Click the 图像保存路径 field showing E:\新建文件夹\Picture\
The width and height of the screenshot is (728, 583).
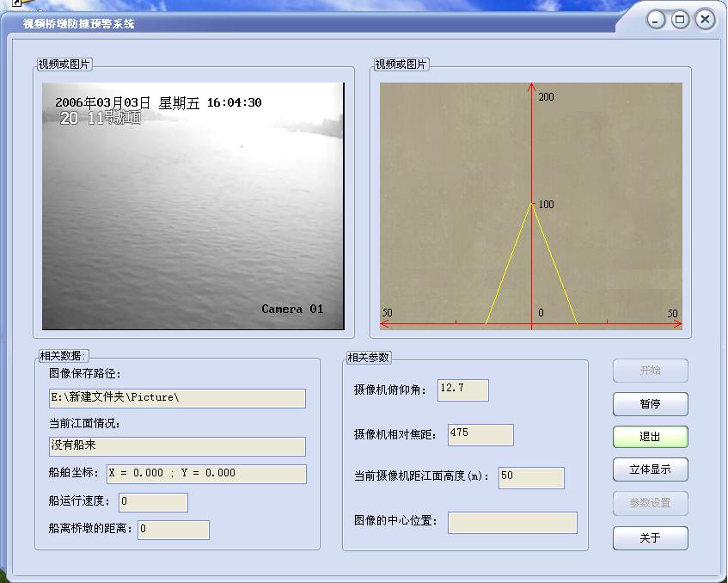coord(177,398)
